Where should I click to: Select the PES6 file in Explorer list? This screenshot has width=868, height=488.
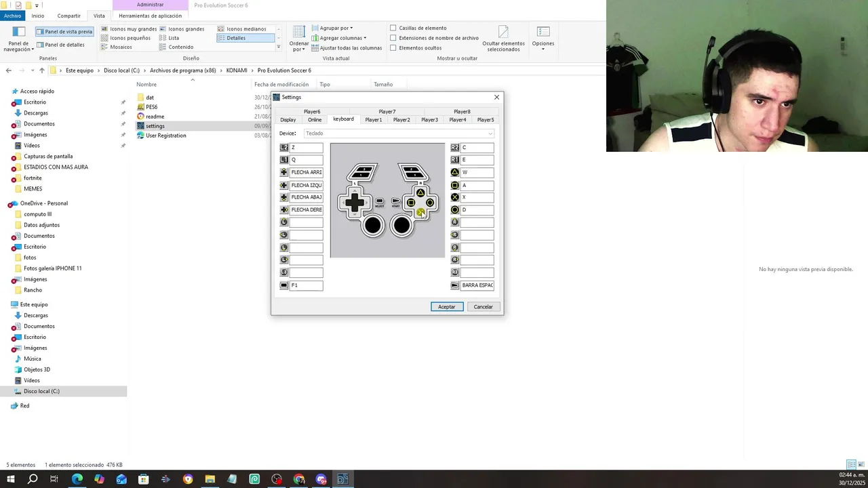pyautogui.click(x=151, y=107)
